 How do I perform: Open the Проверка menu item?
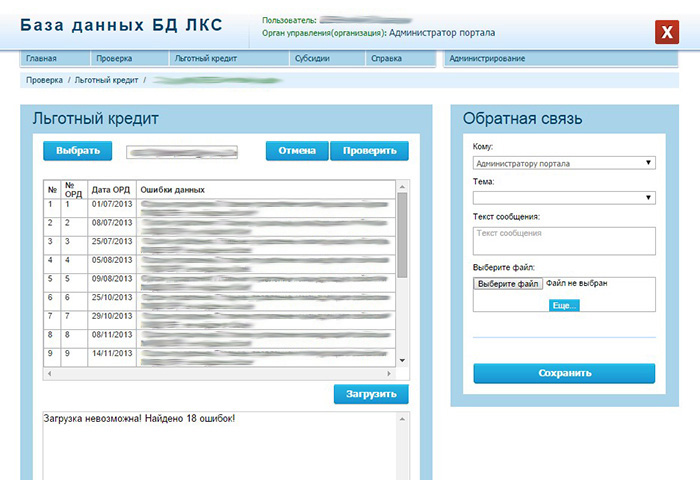pyautogui.click(x=114, y=59)
